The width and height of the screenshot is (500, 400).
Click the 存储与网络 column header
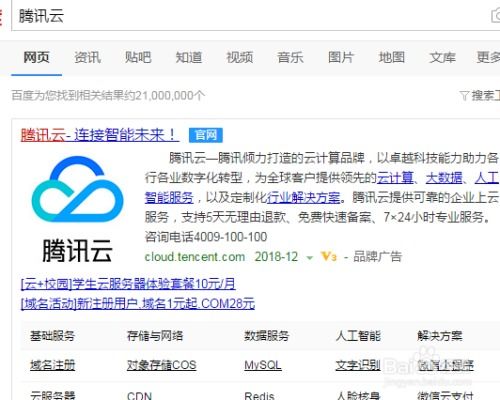pyautogui.click(x=155, y=335)
